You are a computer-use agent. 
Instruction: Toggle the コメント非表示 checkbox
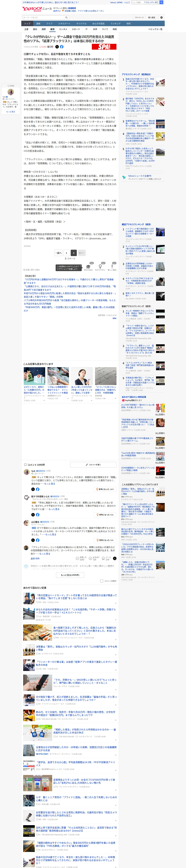(x=102, y=581)
